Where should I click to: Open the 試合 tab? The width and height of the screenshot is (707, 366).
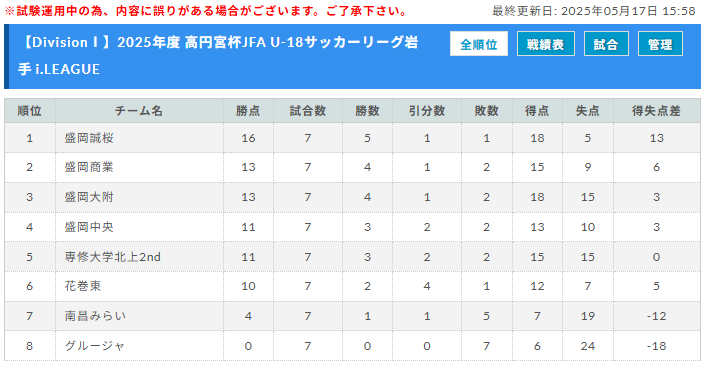click(x=606, y=44)
